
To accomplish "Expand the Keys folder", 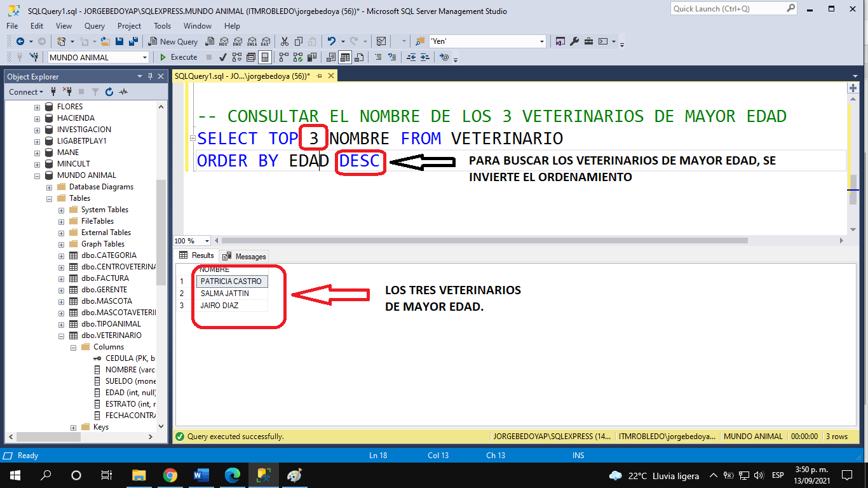I will tap(74, 427).
